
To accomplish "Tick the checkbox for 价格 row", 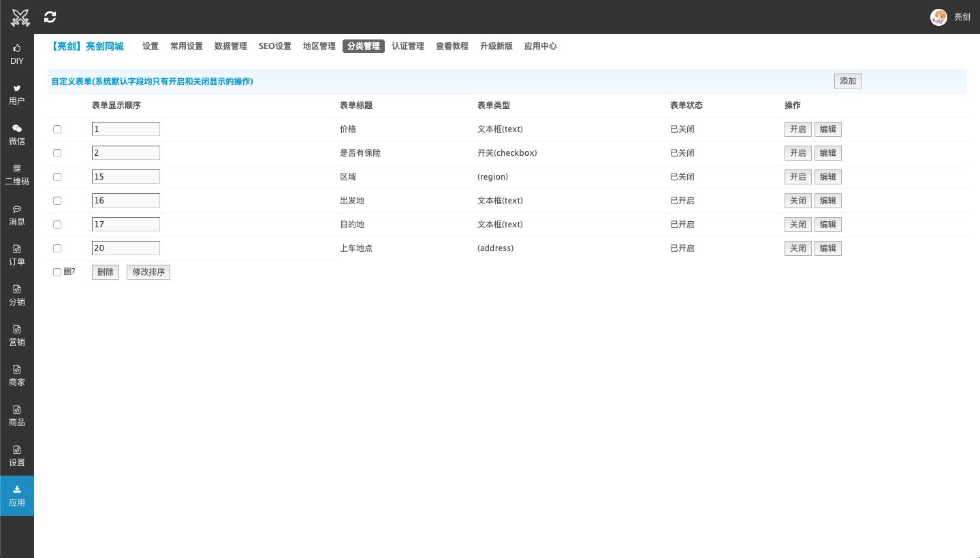I will 57,129.
